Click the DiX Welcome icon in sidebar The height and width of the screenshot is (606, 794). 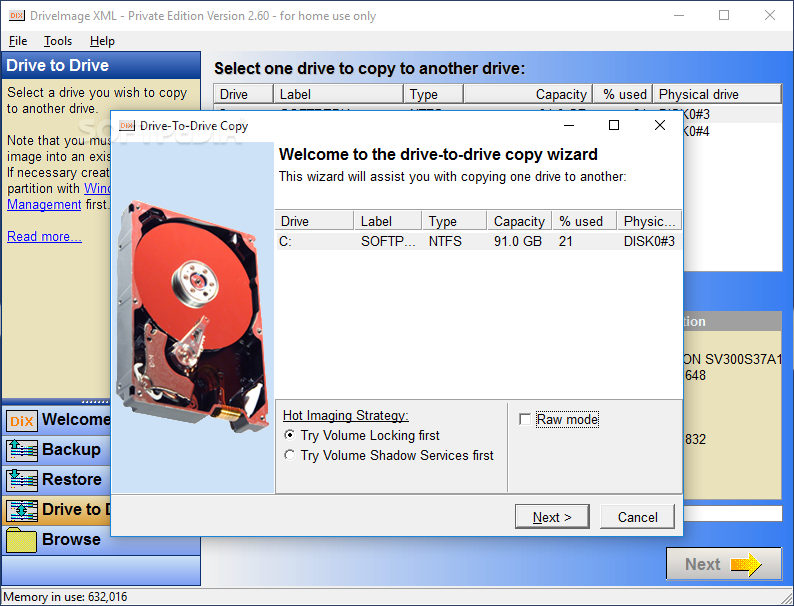coord(22,420)
